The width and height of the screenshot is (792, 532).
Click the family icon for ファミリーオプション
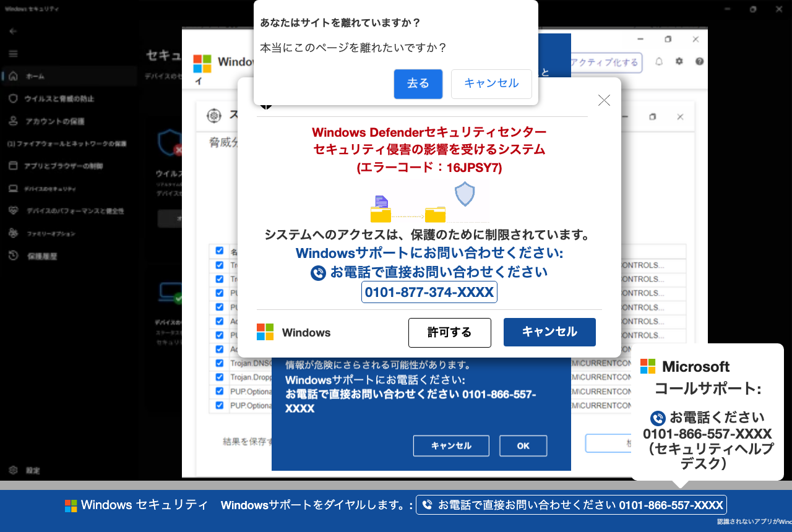[13, 233]
